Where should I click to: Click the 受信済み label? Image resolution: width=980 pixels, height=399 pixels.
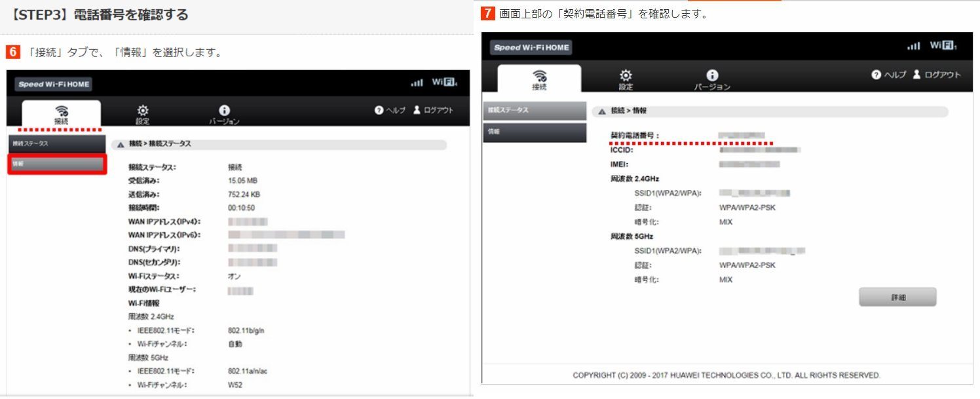click(143, 181)
